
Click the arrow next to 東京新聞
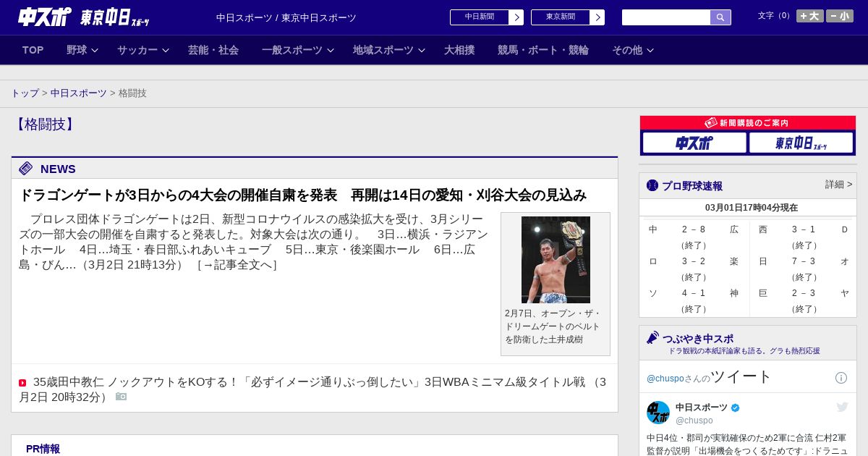point(597,17)
